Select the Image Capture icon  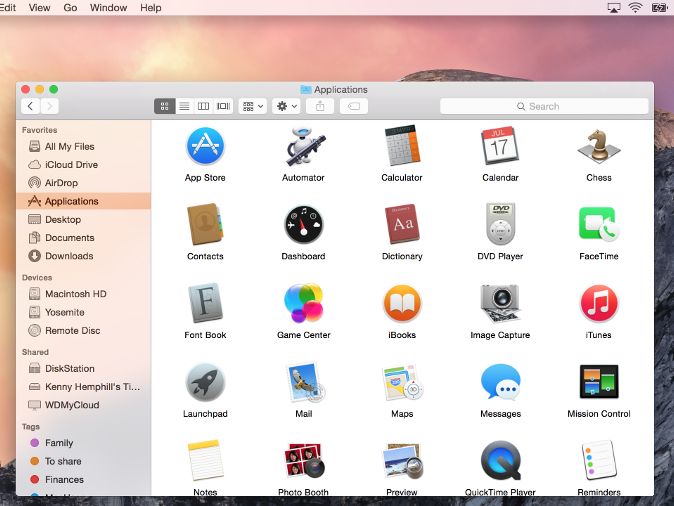500,303
